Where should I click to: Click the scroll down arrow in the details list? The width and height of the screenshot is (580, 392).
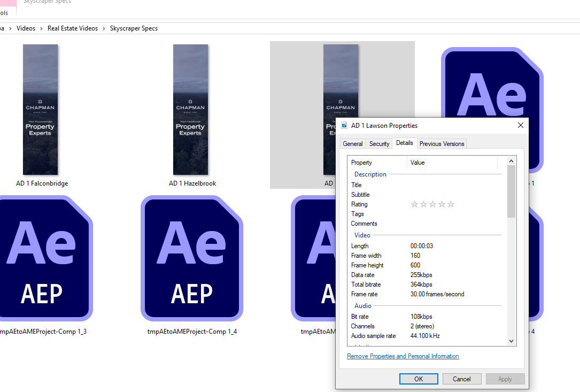[512, 341]
